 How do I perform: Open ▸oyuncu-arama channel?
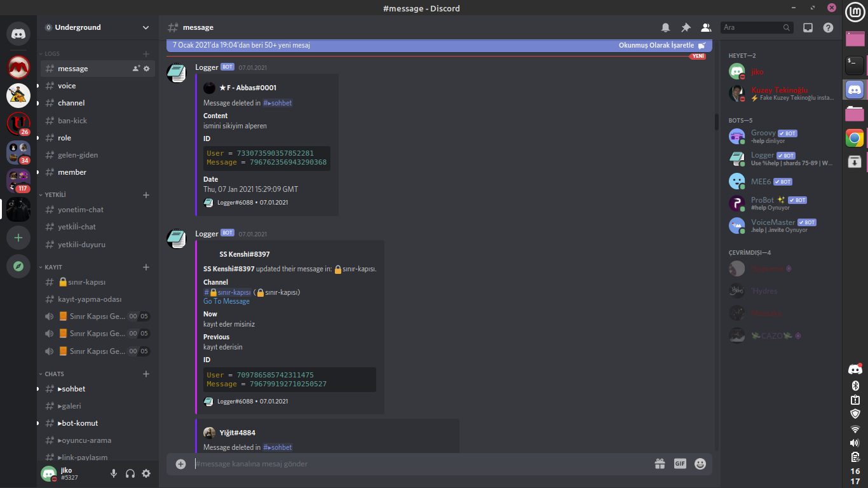(x=98, y=440)
